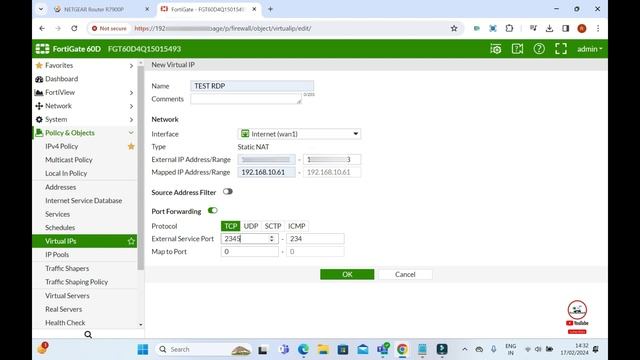
Task: Collapse the Policy & Objects section
Action: tap(85, 133)
